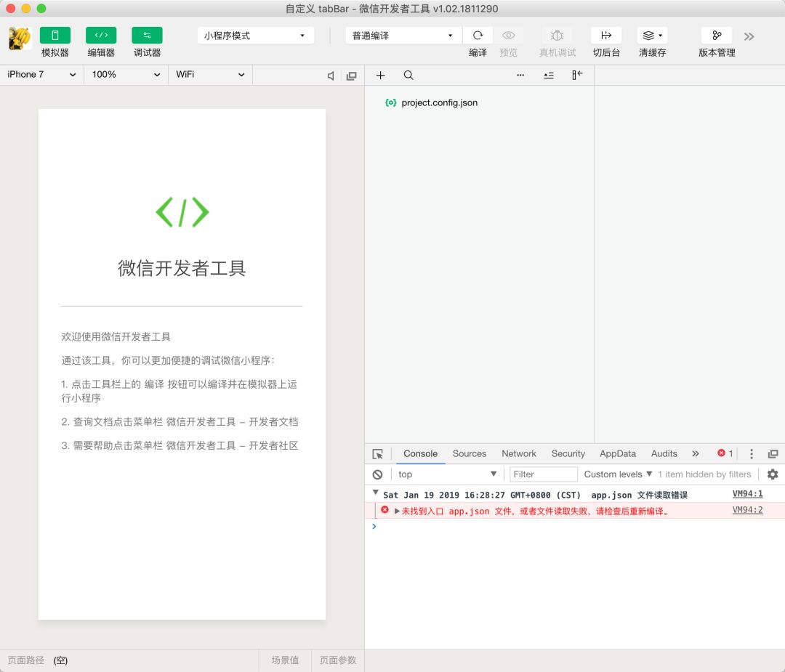The width and height of the screenshot is (785, 672).
Task: Click the 微信开发者工具 heading in simulator
Action: [x=182, y=268]
